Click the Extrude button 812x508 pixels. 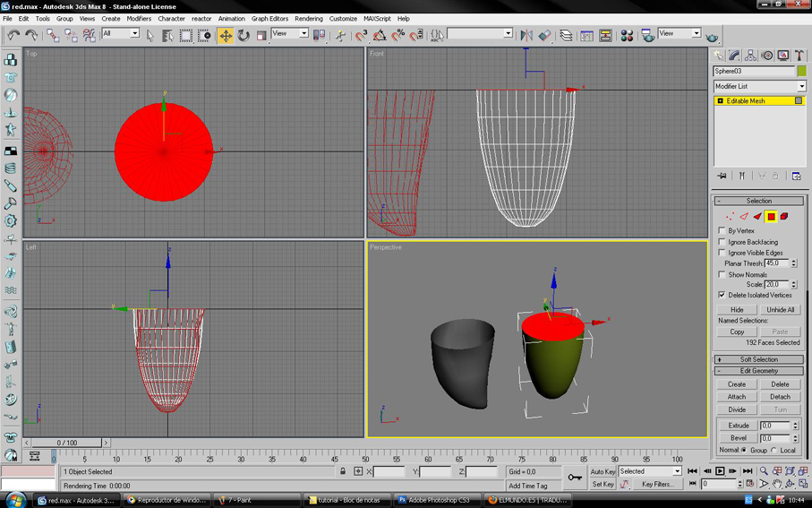pos(739,425)
